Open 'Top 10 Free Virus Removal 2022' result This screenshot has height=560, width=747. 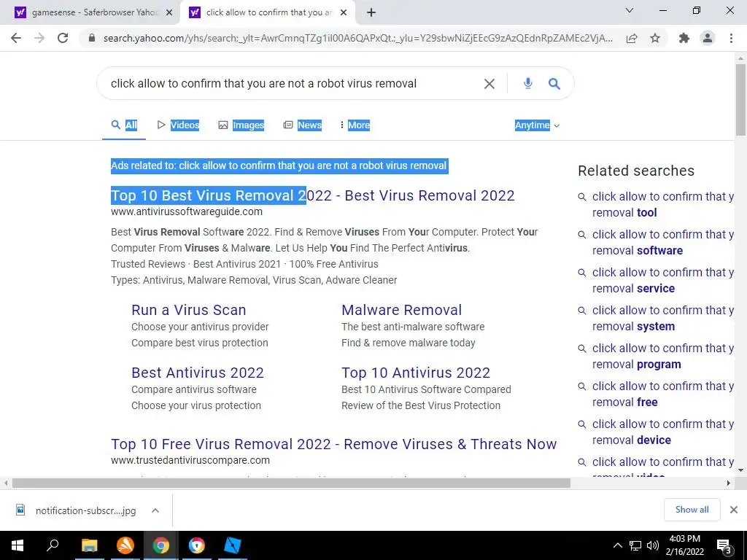333,444
